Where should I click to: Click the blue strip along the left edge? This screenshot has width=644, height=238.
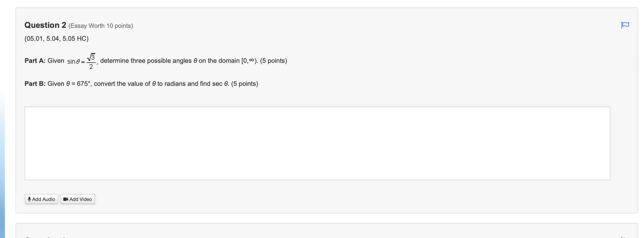click(2, 162)
